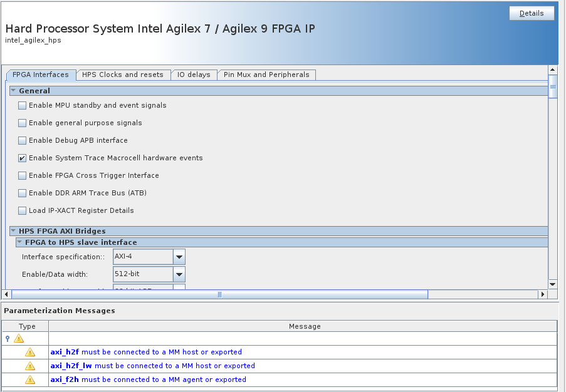The width and height of the screenshot is (566, 392).
Task: Click the warning icon beside axi_h2f_lw message
Action: [30, 366]
